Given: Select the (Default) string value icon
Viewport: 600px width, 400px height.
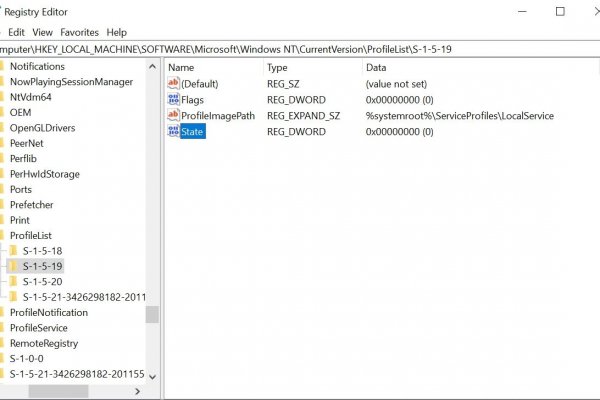Looking at the screenshot, I should tap(173, 84).
